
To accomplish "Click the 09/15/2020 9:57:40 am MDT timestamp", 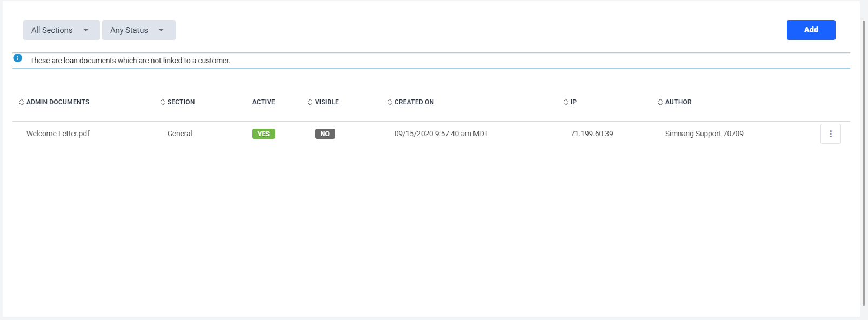I will (x=441, y=134).
